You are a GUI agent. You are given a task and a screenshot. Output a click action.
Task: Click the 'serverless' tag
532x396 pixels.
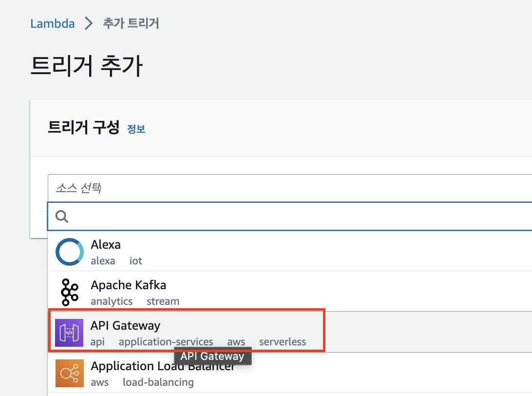283,342
